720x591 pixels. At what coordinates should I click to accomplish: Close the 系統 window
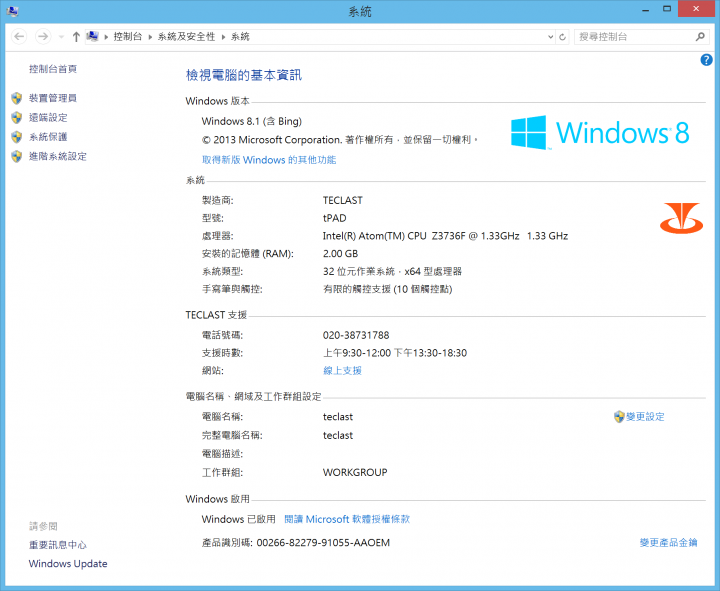(x=696, y=9)
